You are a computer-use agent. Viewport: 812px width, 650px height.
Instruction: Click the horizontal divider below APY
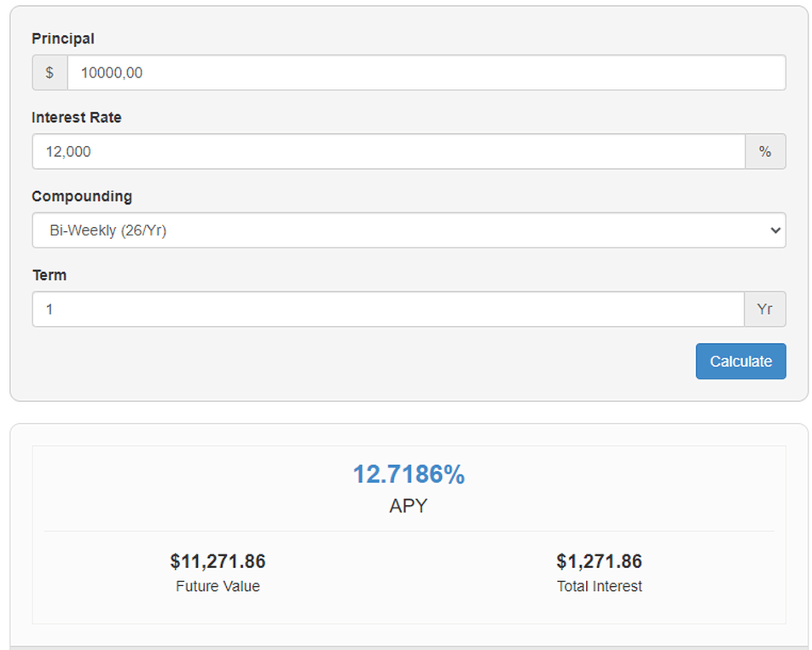click(x=409, y=531)
